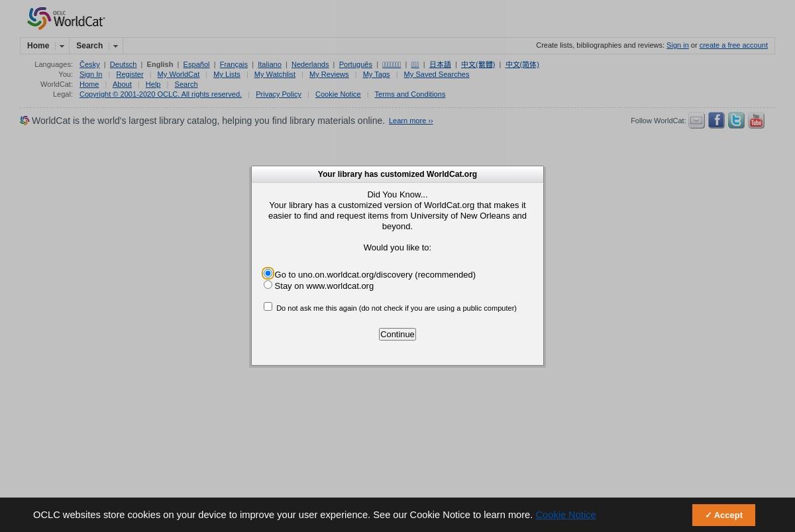Select 'Go to uno.on.worldcat.org/discovery' radio option
795x532 pixels.
pyautogui.click(x=268, y=274)
